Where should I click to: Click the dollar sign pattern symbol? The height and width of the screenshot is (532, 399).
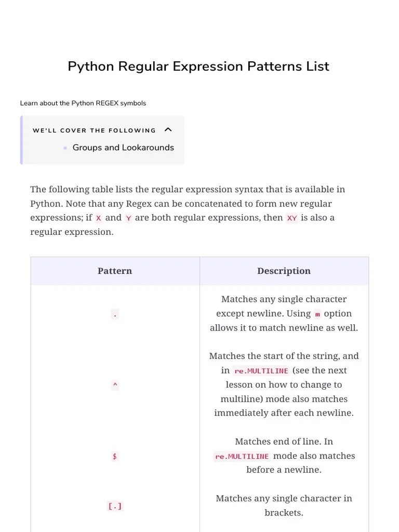[114, 456]
